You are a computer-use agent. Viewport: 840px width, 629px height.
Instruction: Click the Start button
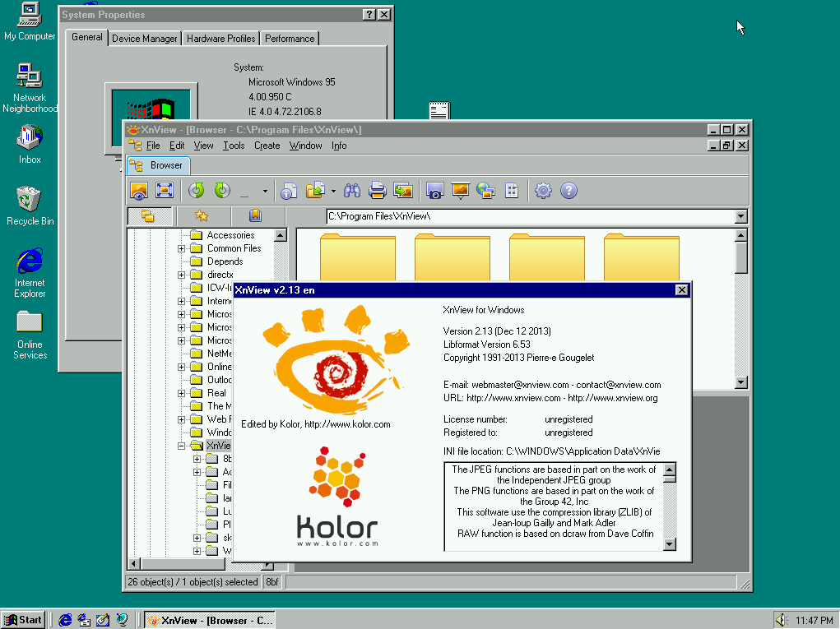pos(23,620)
